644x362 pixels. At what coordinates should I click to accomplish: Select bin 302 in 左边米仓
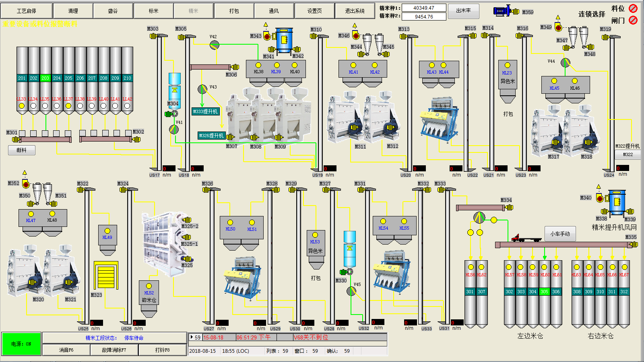coord(509,292)
